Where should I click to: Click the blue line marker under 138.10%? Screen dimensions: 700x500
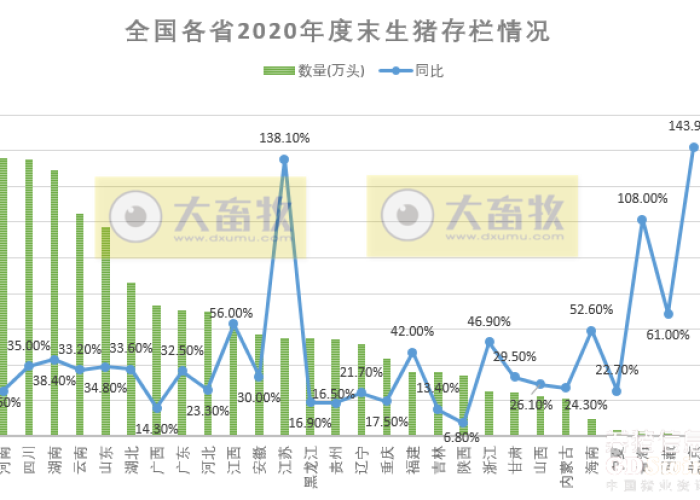(x=284, y=159)
